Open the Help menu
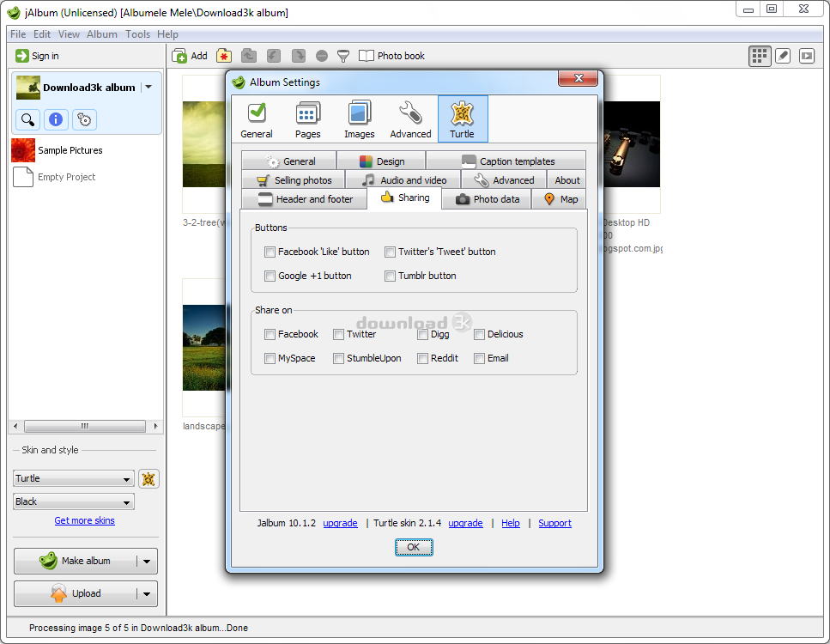The height and width of the screenshot is (644, 830). 167,33
